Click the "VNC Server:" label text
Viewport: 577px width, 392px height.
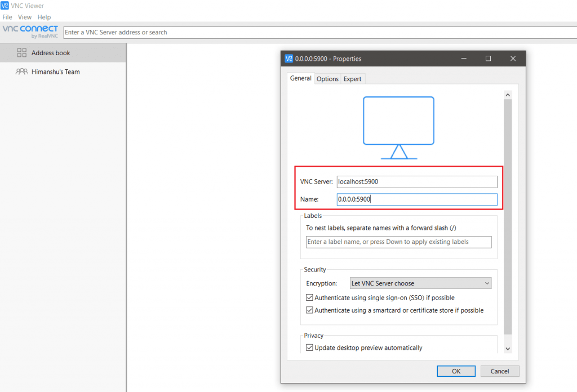coord(317,182)
